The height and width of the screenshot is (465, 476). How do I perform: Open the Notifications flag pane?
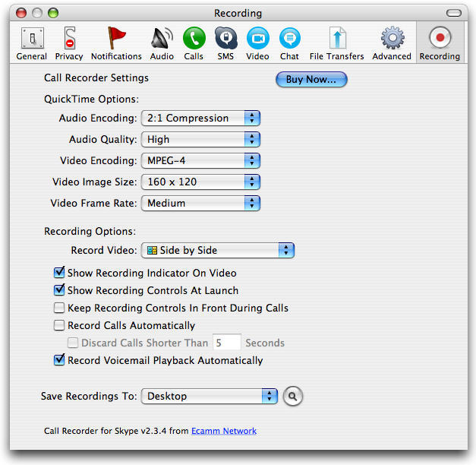[116, 43]
